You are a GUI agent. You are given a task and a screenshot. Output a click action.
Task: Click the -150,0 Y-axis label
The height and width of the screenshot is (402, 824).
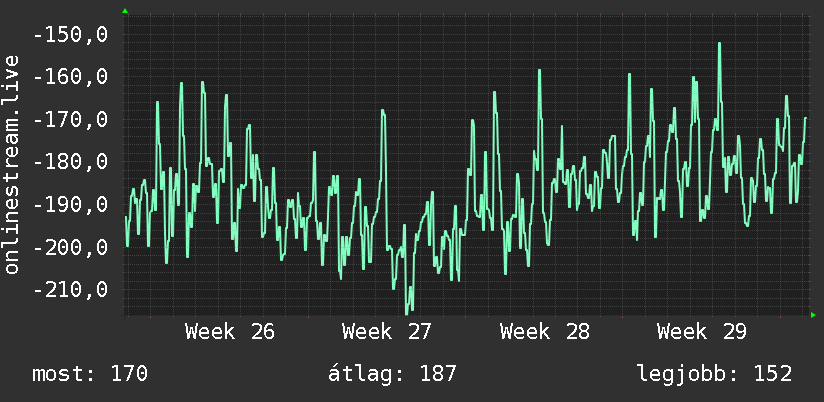(71, 35)
